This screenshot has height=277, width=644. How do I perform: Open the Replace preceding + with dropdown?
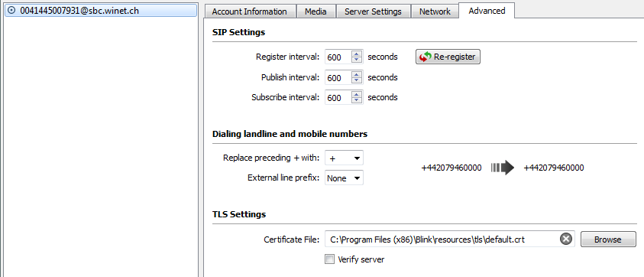pyautogui.click(x=344, y=158)
